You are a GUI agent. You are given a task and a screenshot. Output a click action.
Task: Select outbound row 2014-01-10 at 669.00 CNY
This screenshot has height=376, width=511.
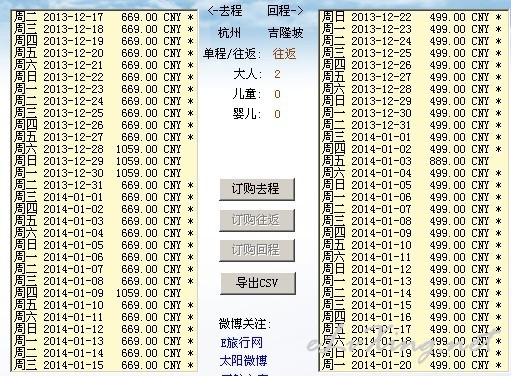(104, 305)
